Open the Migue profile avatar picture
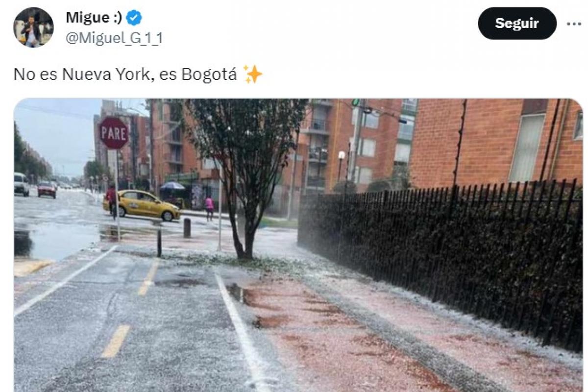 (33, 27)
